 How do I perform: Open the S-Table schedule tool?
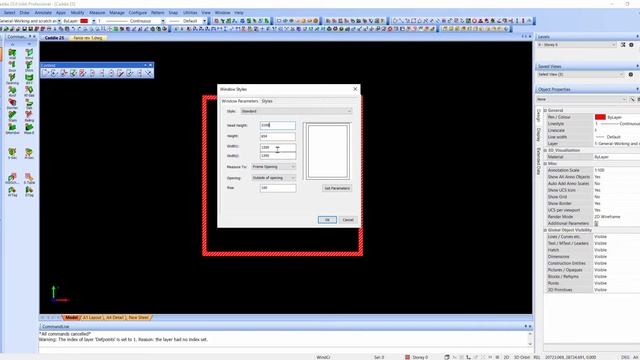click(x=29, y=177)
